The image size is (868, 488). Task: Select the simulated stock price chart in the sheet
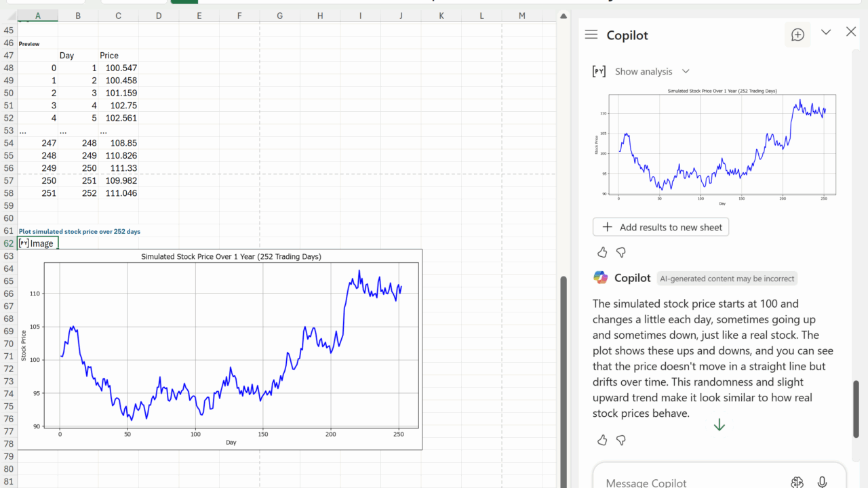(220, 349)
